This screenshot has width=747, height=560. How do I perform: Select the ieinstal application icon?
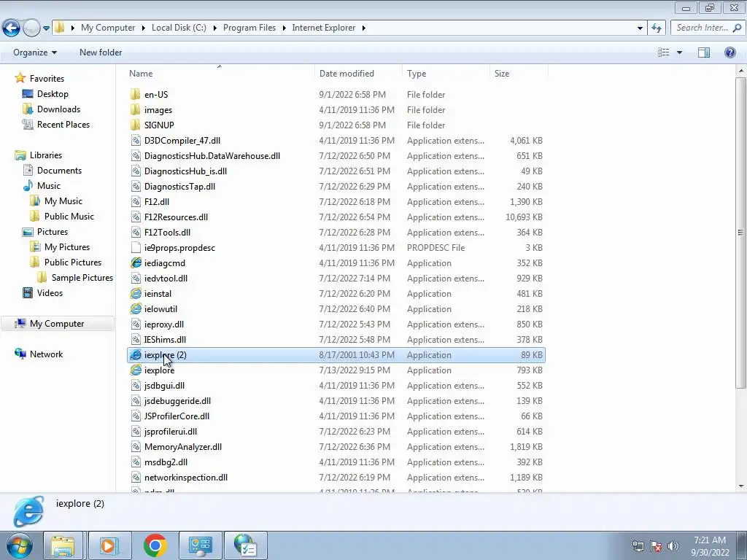click(136, 293)
